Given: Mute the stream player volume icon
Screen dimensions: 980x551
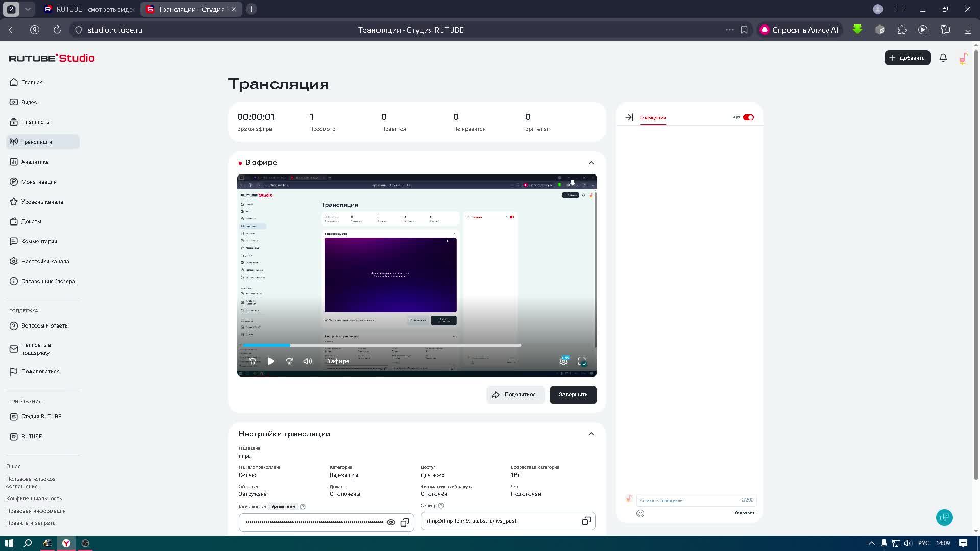Looking at the screenshot, I should (x=307, y=361).
